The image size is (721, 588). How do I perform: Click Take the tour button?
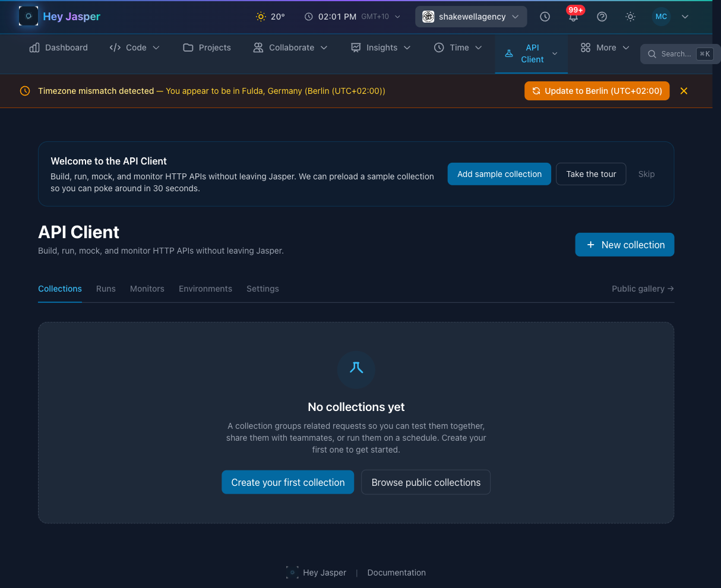click(591, 174)
